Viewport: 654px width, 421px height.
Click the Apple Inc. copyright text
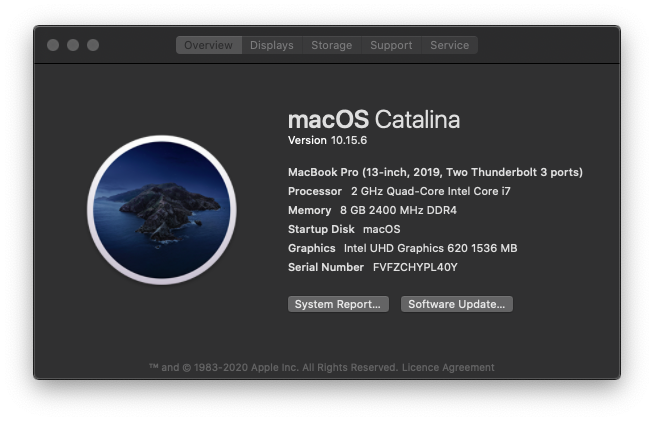(x=274, y=368)
